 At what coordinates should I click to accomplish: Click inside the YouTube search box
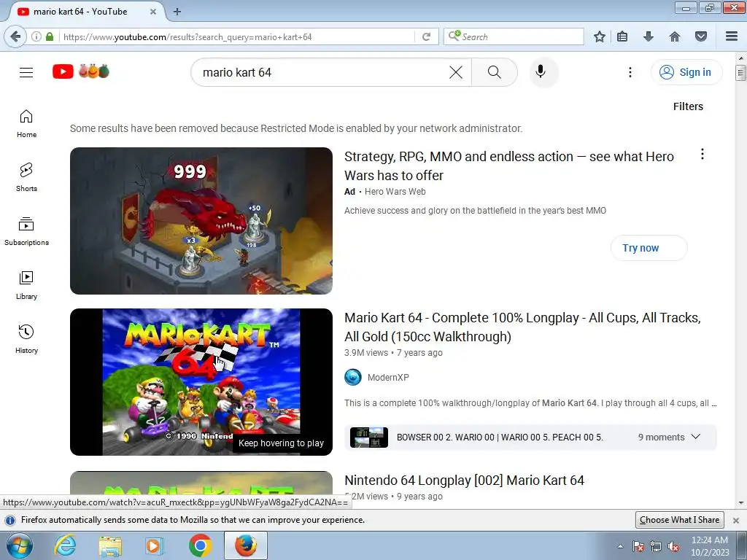pos(320,72)
